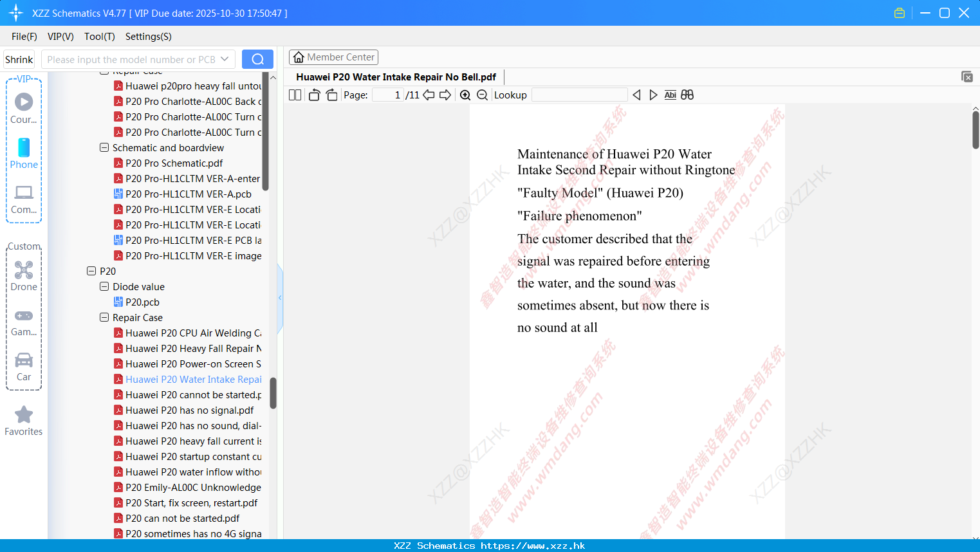Go to the previous PDF page

(429, 95)
